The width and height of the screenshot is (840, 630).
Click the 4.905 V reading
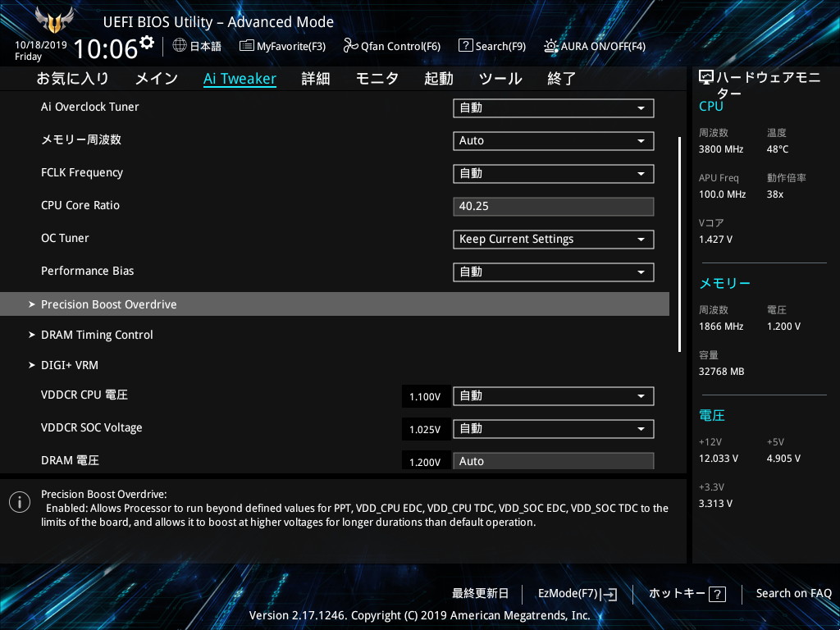pyautogui.click(x=783, y=459)
